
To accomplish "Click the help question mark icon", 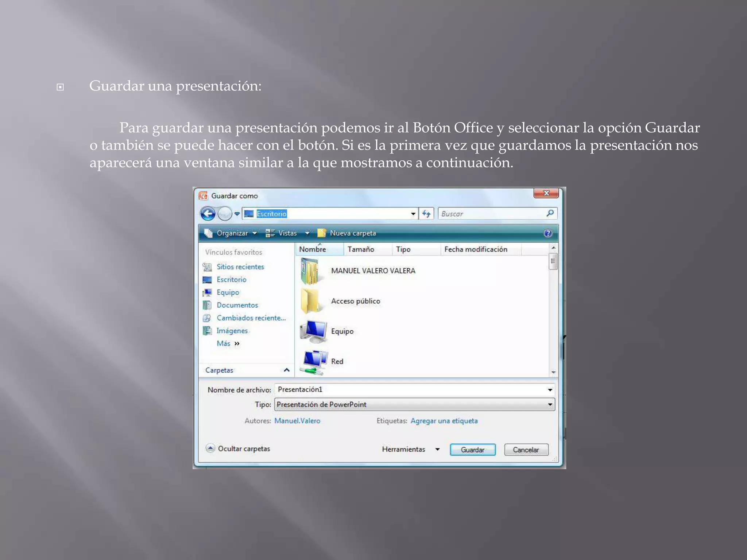I will tap(547, 233).
